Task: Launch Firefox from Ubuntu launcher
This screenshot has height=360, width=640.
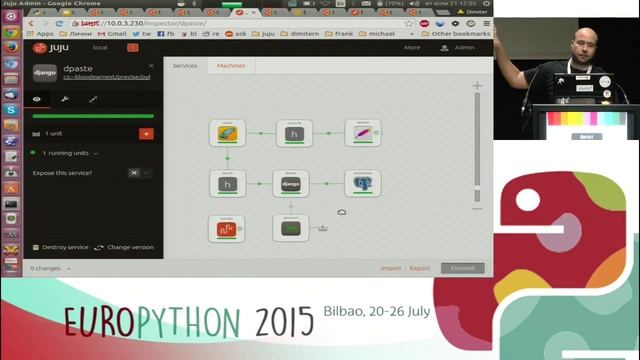Action: (11, 48)
